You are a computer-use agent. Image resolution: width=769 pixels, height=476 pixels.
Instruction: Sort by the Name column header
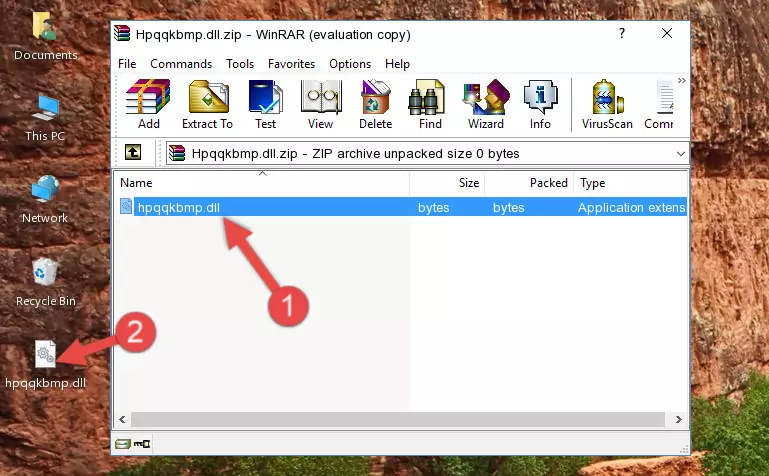262,183
